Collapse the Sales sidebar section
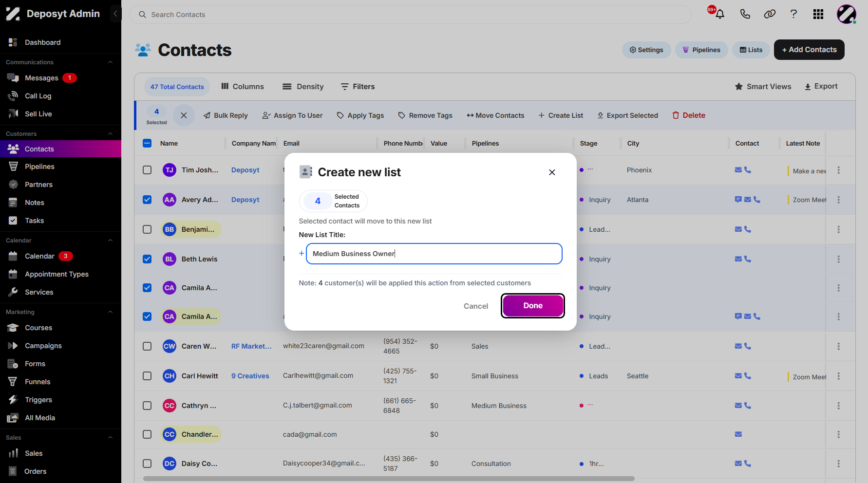Image resolution: width=868 pixels, height=483 pixels. tap(110, 438)
